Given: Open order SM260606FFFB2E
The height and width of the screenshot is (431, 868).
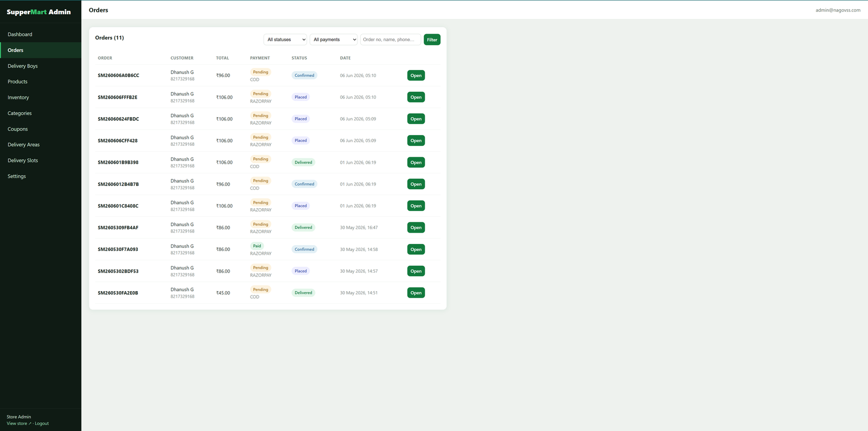Looking at the screenshot, I should point(416,97).
